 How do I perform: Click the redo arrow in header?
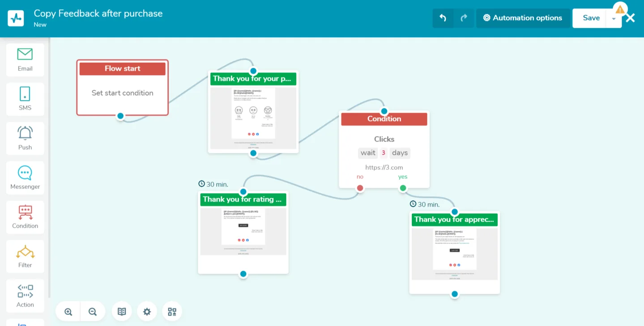click(464, 18)
